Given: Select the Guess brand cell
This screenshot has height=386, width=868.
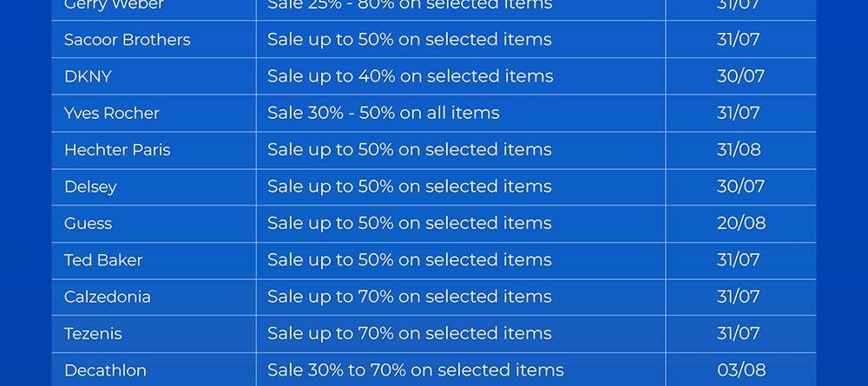Looking at the screenshot, I should [88, 223].
